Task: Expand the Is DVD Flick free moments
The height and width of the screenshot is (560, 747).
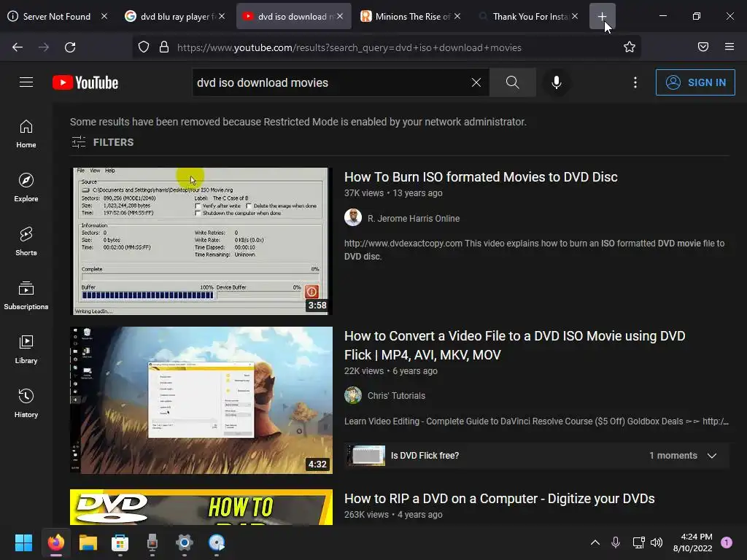Action: click(712, 456)
